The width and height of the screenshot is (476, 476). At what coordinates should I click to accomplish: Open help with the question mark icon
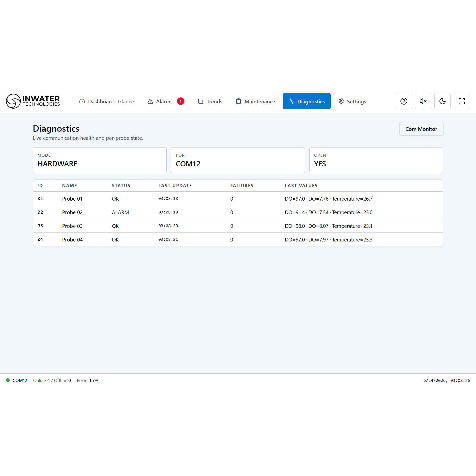click(404, 101)
